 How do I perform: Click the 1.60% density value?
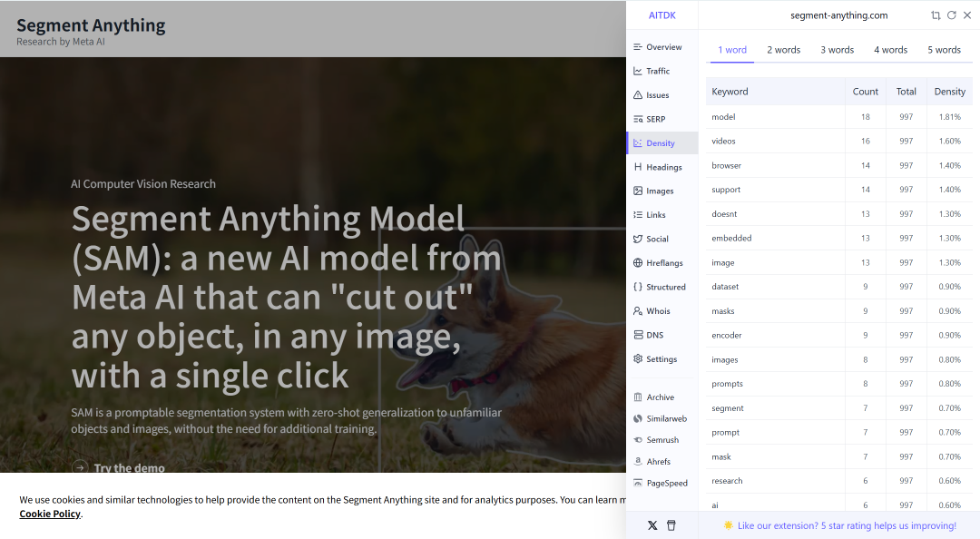pos(949,142)
